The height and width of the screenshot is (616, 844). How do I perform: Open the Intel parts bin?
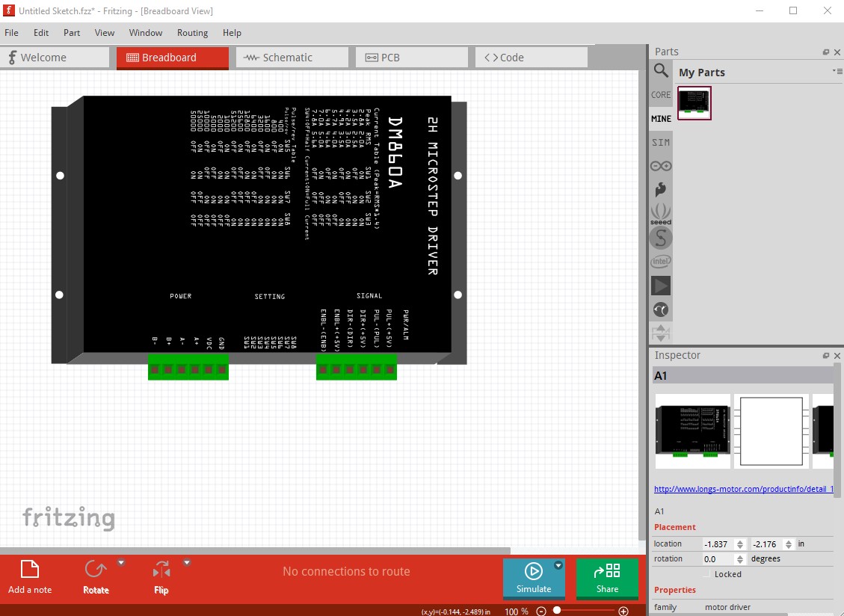[x=661, y=262]
